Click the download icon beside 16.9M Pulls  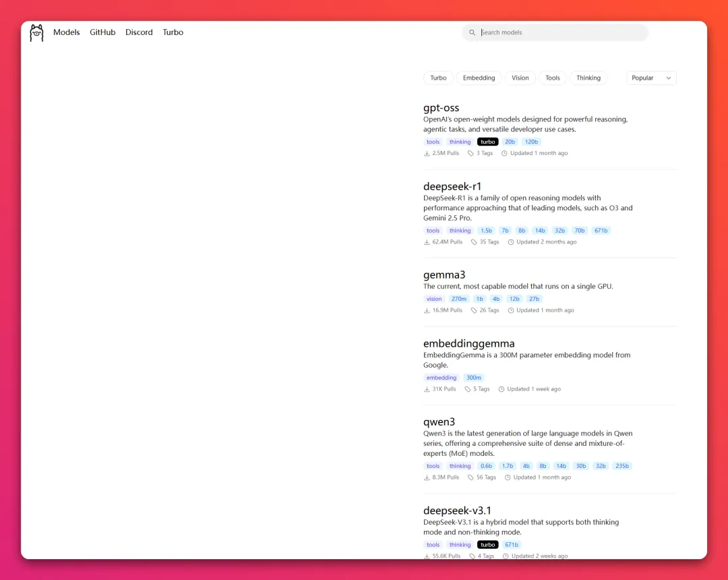point(427,310)
